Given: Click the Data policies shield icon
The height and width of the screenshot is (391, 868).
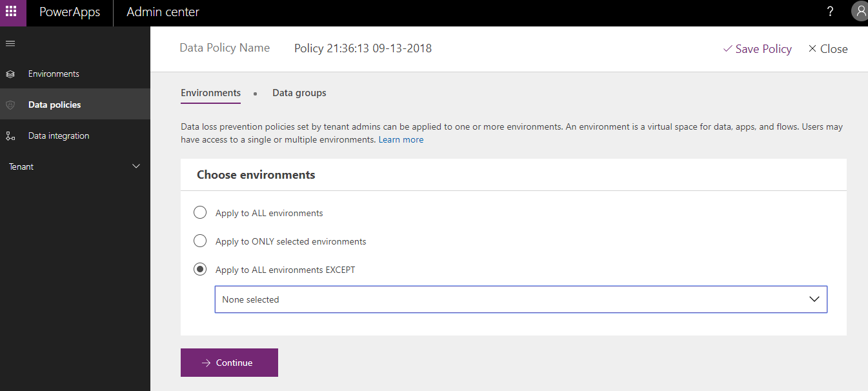Looking at the screenshot, I should click(10, 105).
